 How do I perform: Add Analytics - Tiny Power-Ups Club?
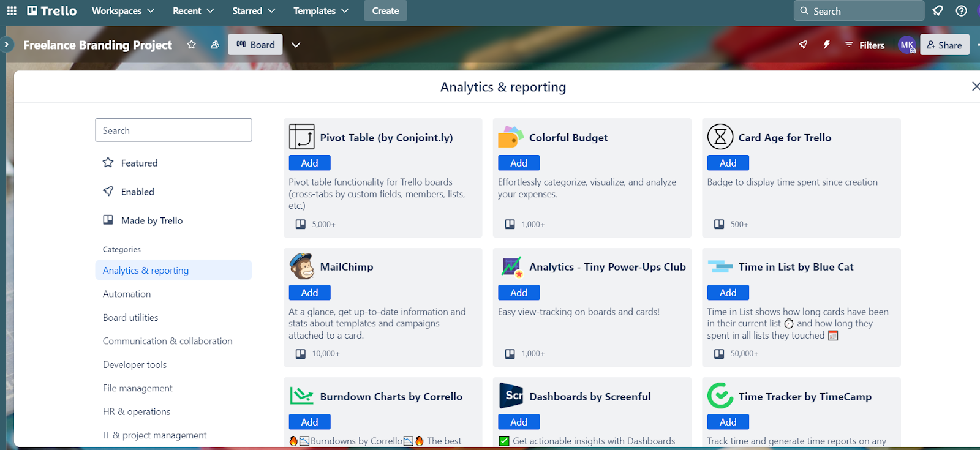[519, 293]
